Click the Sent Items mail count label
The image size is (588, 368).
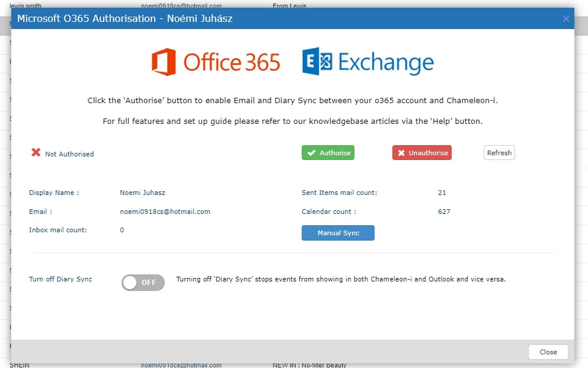(x=340, y=193)
